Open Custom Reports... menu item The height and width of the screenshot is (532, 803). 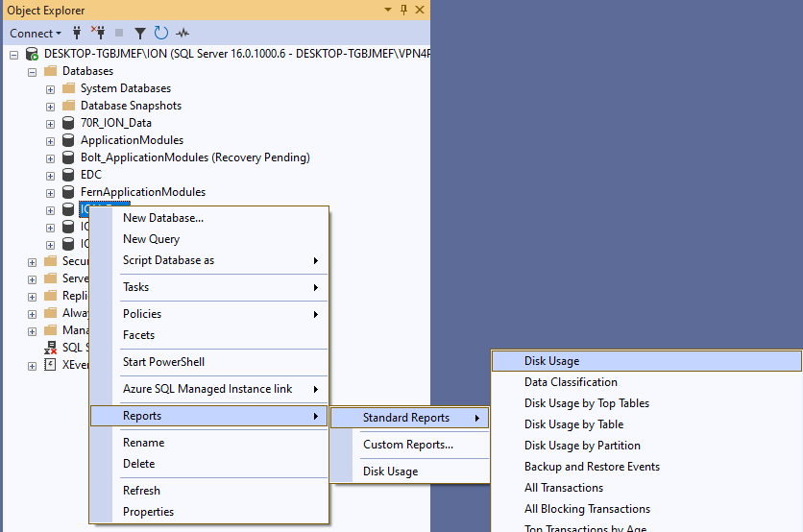410,445
